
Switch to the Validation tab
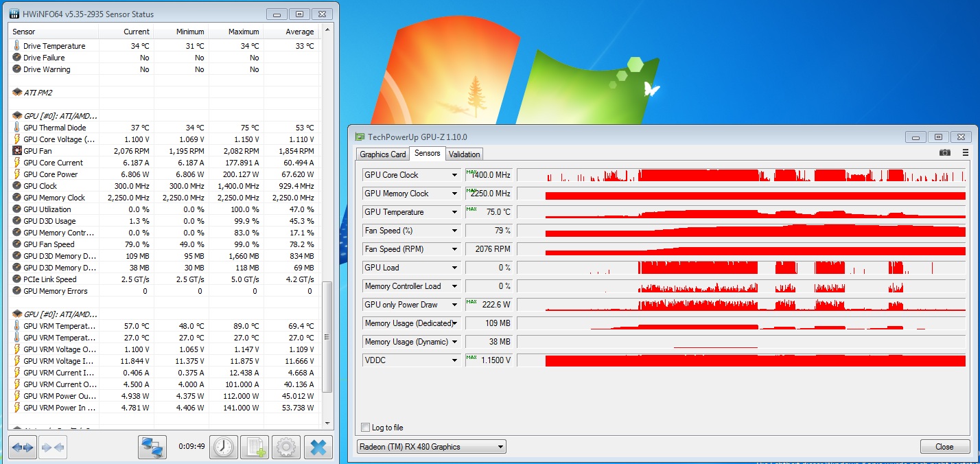tap(465, 154)
